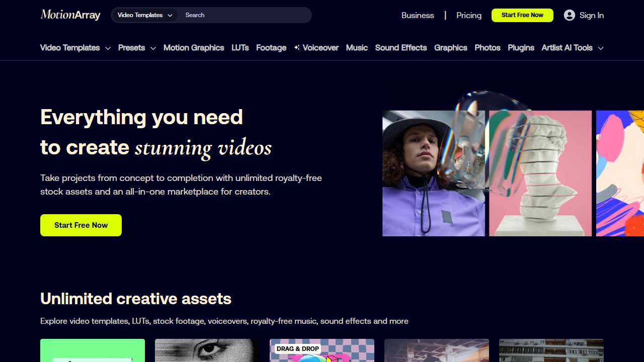Screen dimensions: 644x362
Task: Open the Footage category
Action: [x=271, y=48]
